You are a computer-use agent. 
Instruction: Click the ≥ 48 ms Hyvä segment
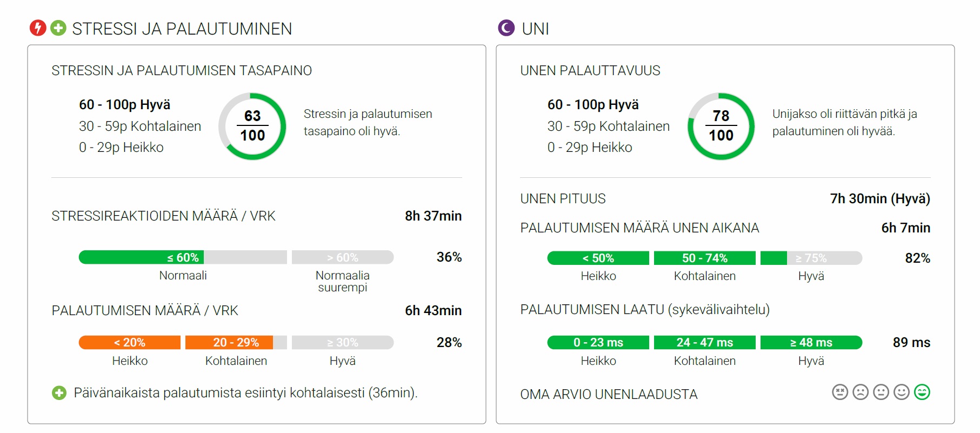coord(811,343)
